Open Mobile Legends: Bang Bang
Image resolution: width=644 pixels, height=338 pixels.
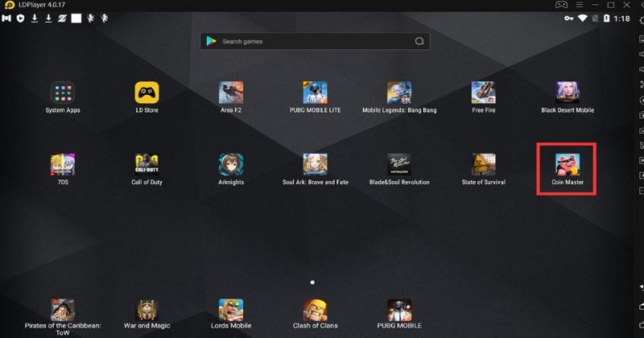pos(399,93)
